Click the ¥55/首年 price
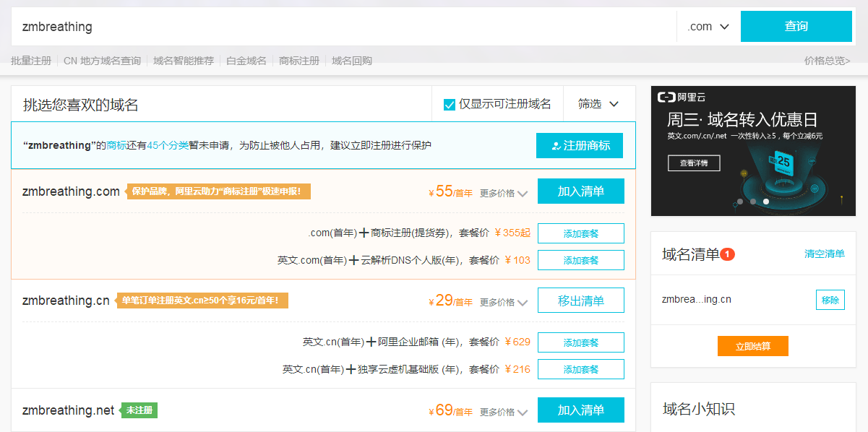 451,191
